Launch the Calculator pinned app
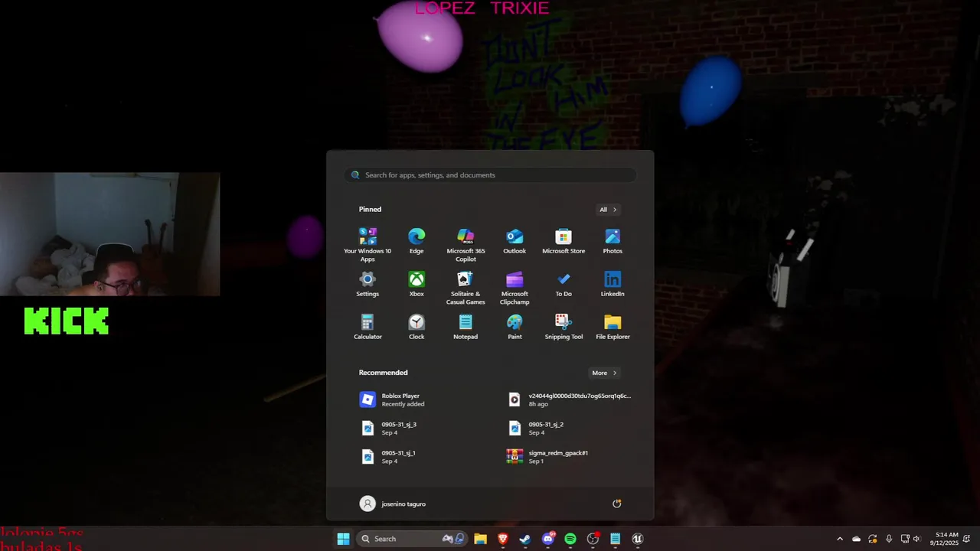 point(367,327)
